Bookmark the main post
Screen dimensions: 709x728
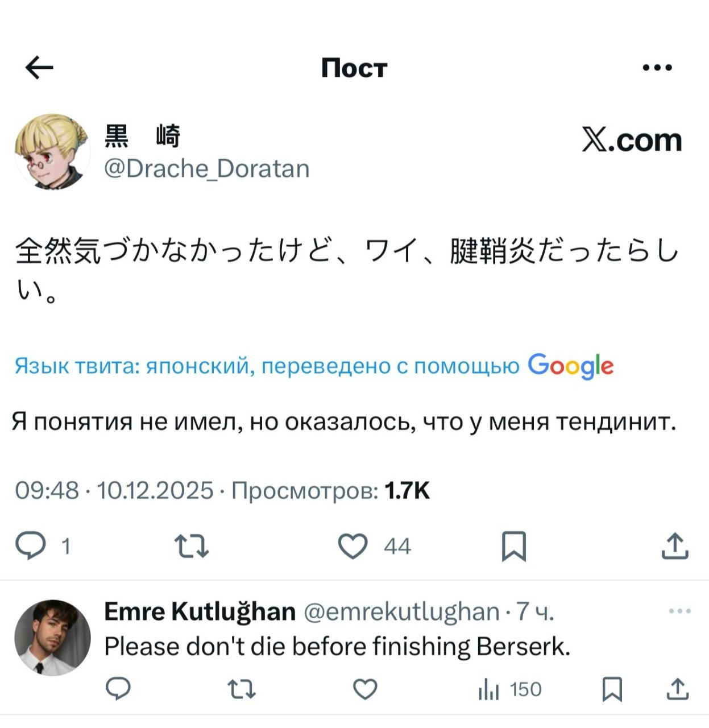click(513, 546)
